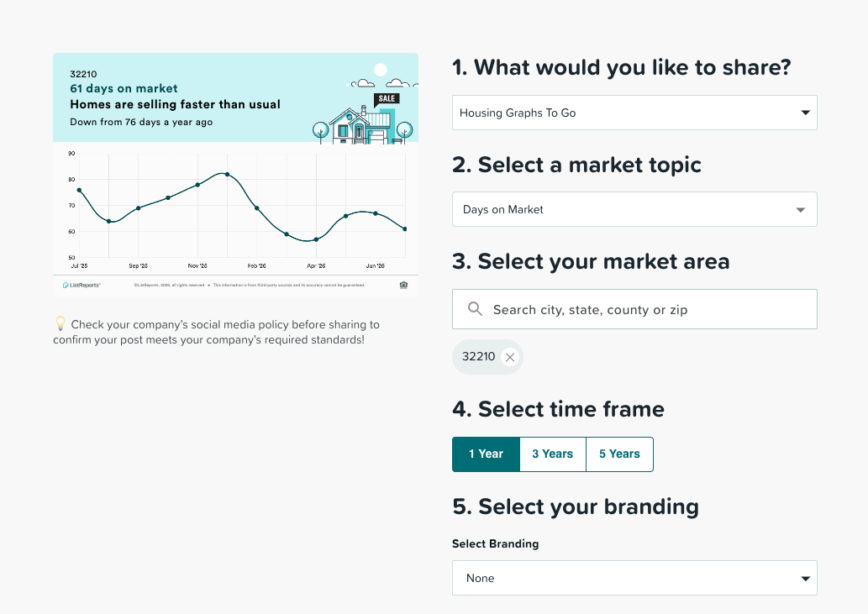868x614 pixels.
Task: Select the 3 Years time frame
Action: pyautogui.click(x=552, y=454)
